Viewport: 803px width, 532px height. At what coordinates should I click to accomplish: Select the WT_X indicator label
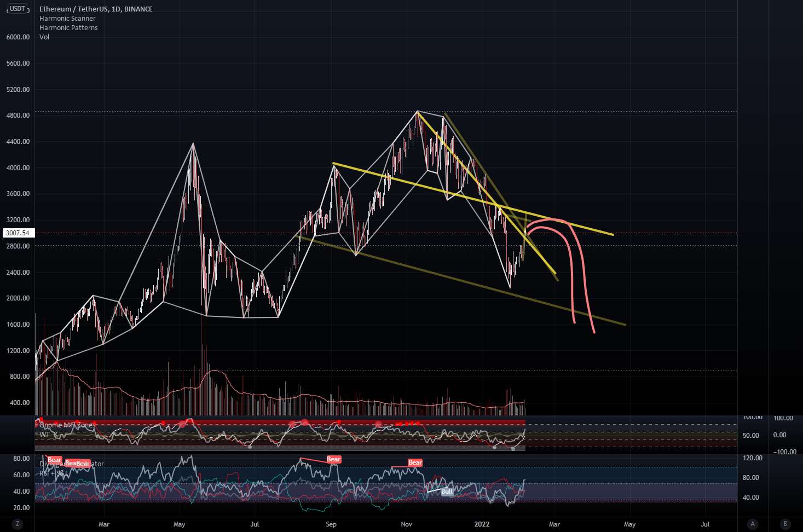[x=49, y=434]
